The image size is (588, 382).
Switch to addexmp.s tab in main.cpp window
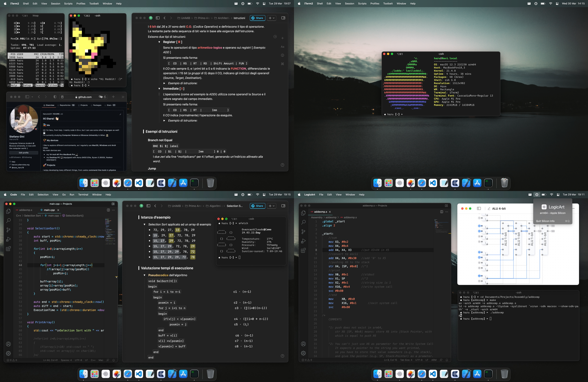[24, 210]
